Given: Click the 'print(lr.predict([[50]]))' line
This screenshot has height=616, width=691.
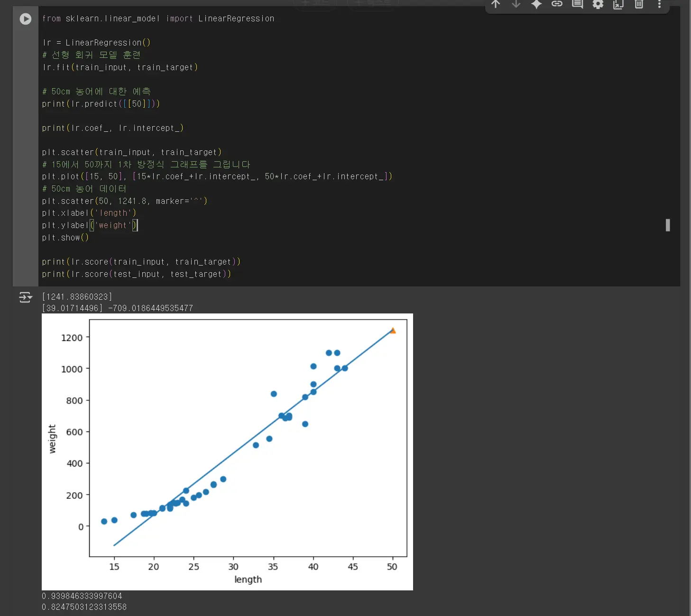Looking at the screenshot, I should [101, 104].
